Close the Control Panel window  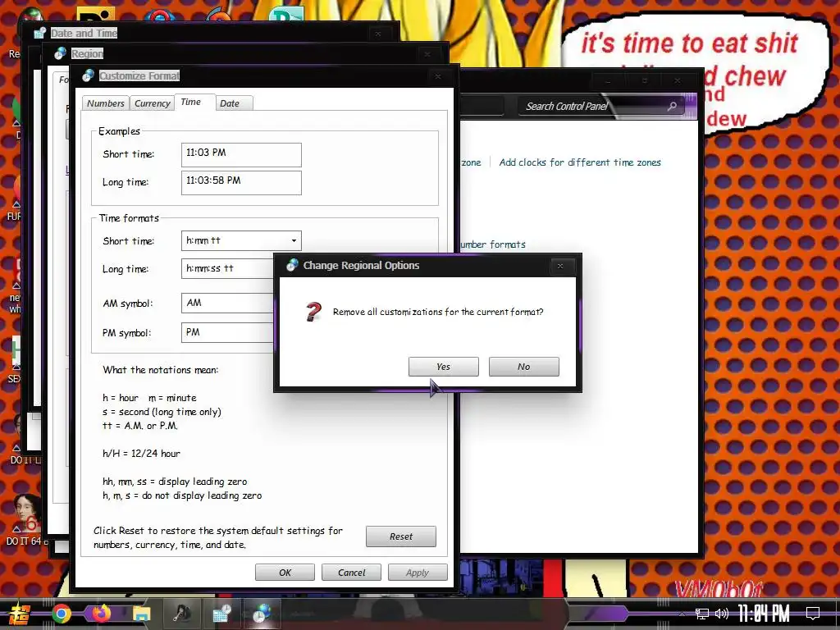tap(677, 81)
